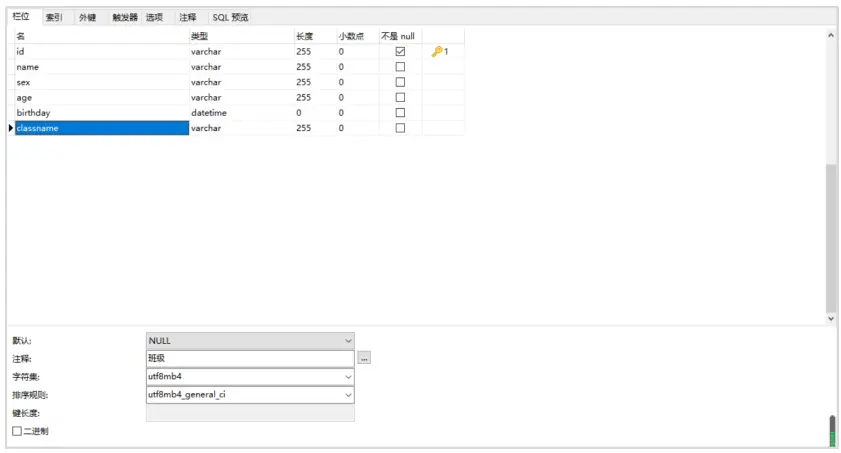Enable not null for classname field
Viewport: 841px width, 453px height.
[x=400, y=128]
